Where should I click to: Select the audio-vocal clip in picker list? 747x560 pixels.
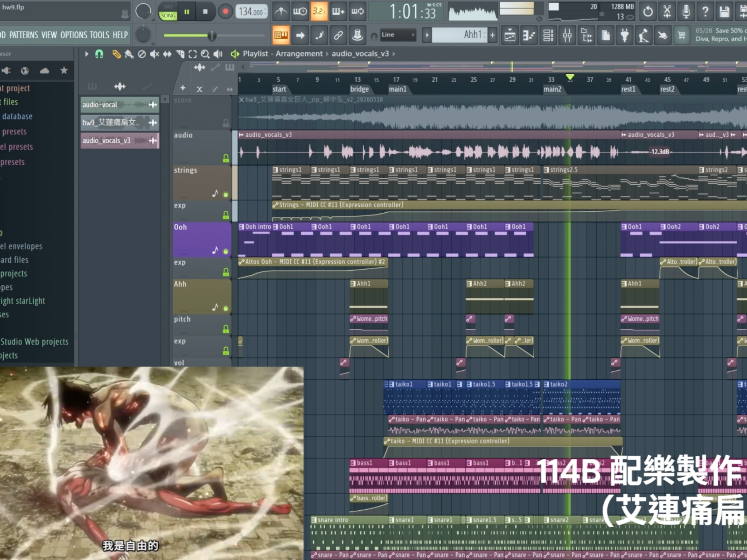(x=120, y=105)
